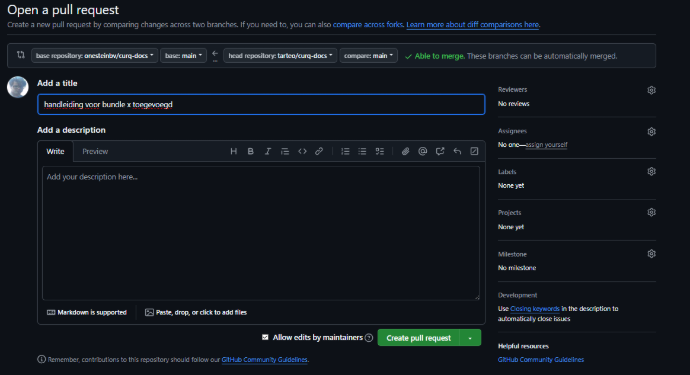Show help for allow edits by maintainers
Image resolution: width=690 pixels, height=375 pixels.
pos(369,338)
